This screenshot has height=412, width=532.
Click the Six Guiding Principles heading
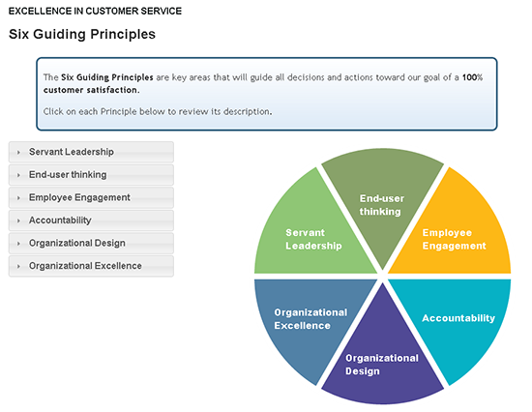tap(82, 34)
